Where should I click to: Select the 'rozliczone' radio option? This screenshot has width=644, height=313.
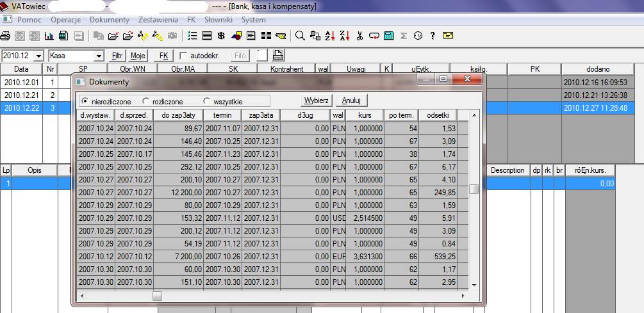(146, 101)
